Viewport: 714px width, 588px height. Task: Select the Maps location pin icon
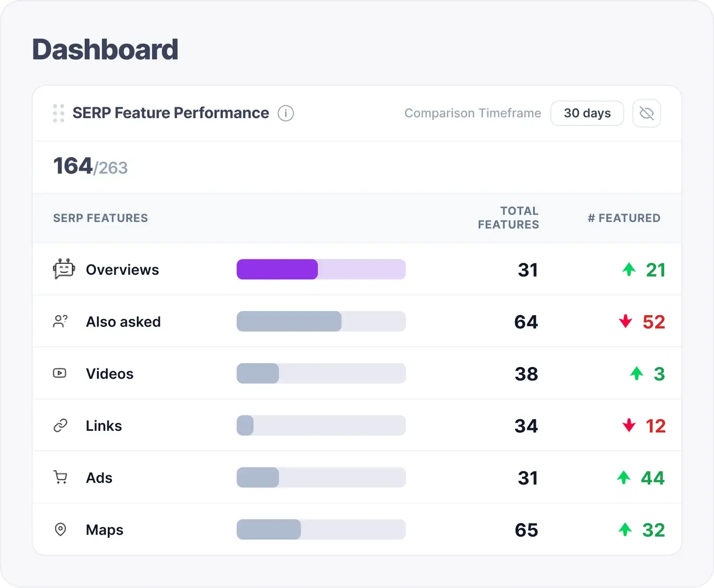tap(60, 530)
